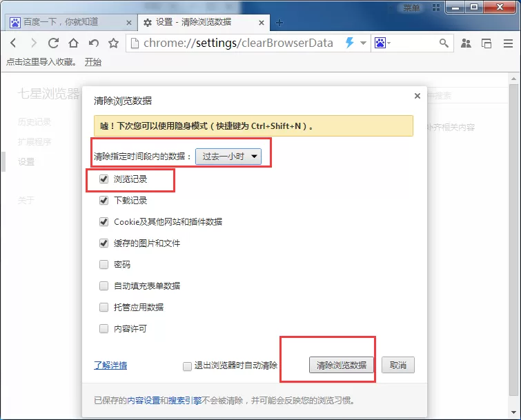Image resolution: width=521 pixels, height=420 pixels.
Task: Click 开始 link to import favorites
Action: click(x=93, y=62)
